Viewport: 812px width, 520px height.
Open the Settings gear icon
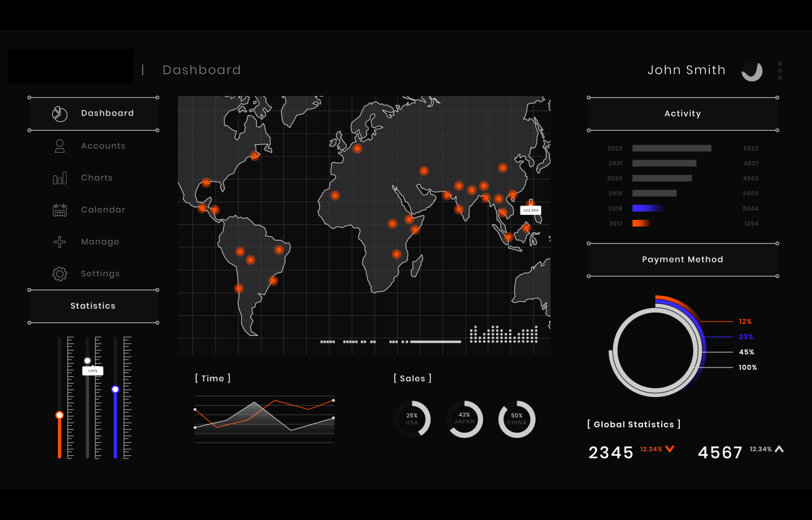point(60,274)
